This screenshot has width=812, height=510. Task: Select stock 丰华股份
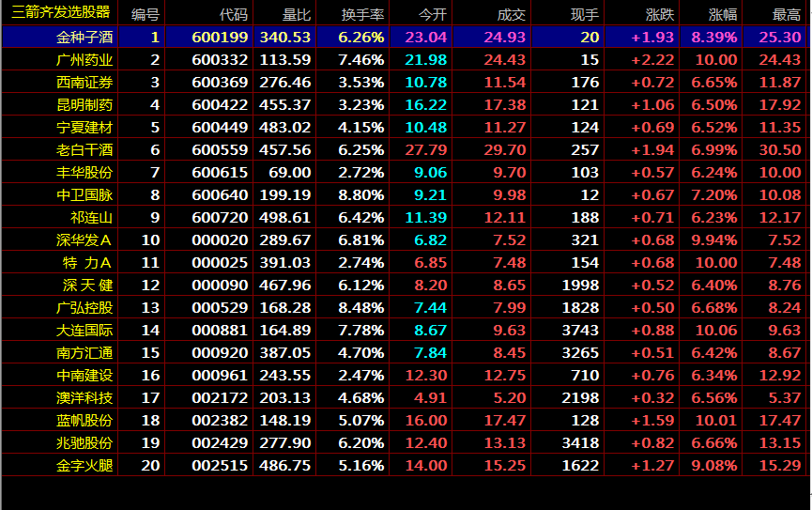tap(84, 173)
